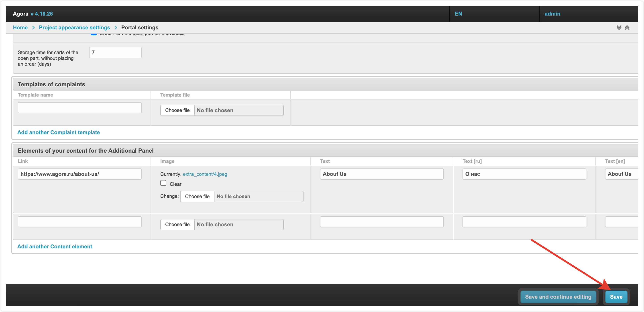The image size is (644, 312).
Task: Choose file for complaint template
Action: click(x=177, y=110)
